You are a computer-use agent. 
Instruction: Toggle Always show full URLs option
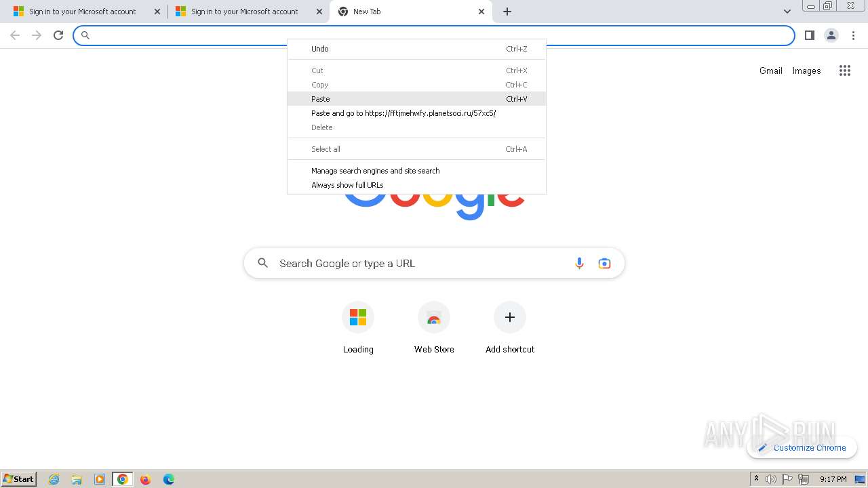(x=416, y=185)
